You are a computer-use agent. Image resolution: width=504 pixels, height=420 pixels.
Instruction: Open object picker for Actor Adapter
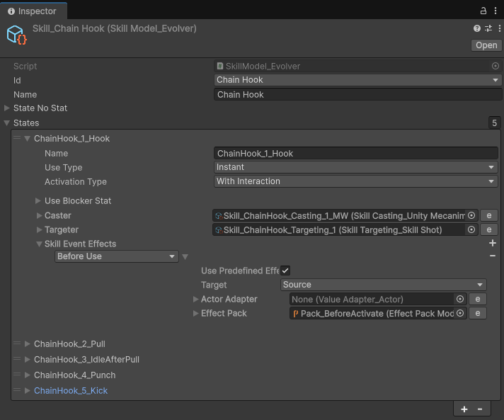coord(460,299)
